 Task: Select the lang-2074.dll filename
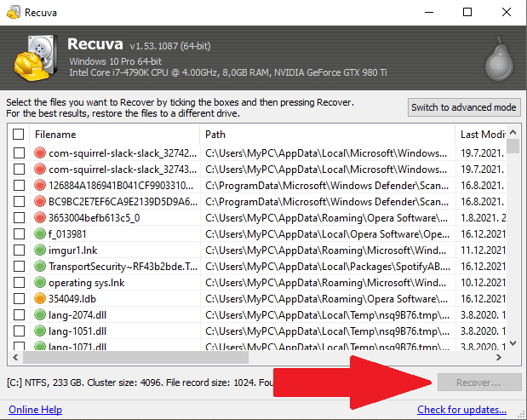click(x=77, y=314)
